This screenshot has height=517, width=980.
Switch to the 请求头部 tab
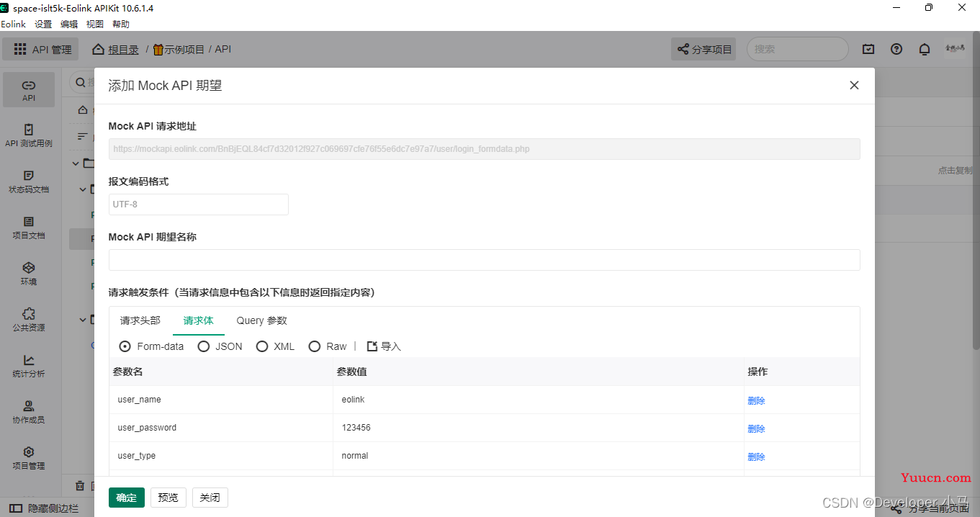coord(140,320)
